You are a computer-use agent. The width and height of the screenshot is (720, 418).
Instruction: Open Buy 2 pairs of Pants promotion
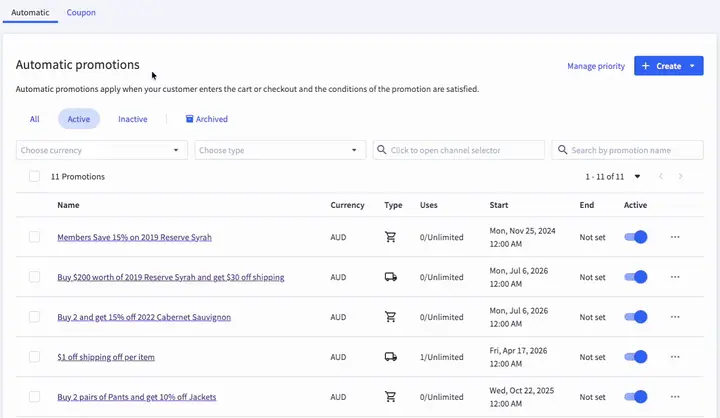(x=137, y=397)
